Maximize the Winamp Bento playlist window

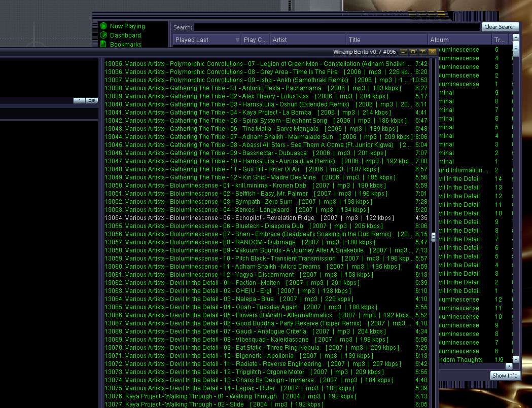pos(413,52)
